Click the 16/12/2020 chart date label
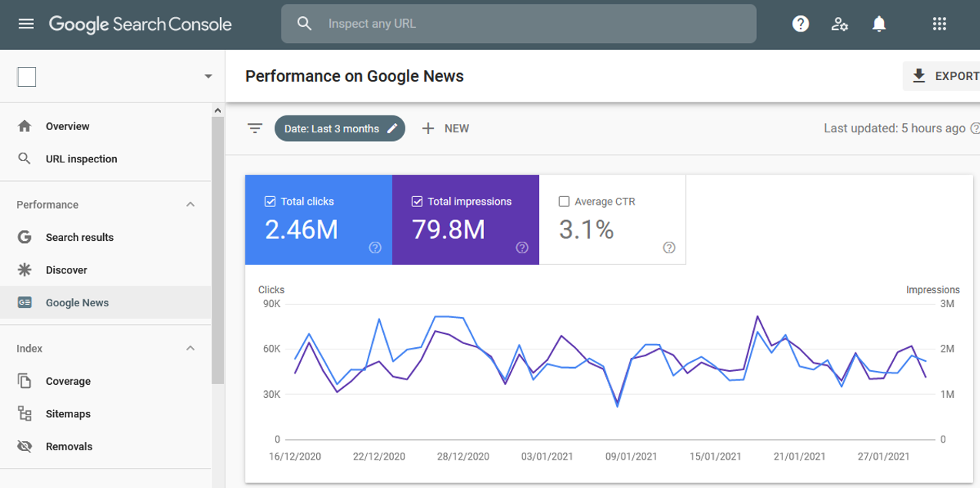 (x=295, y=456)
